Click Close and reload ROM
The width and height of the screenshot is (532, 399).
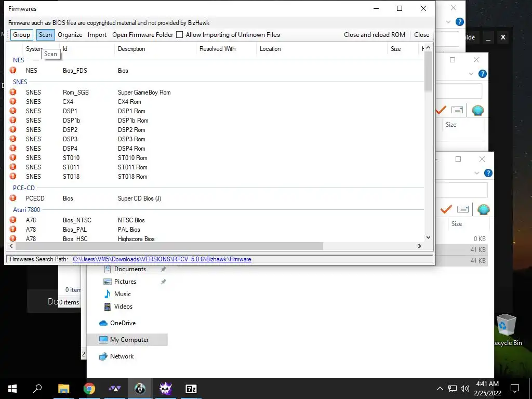375,35
